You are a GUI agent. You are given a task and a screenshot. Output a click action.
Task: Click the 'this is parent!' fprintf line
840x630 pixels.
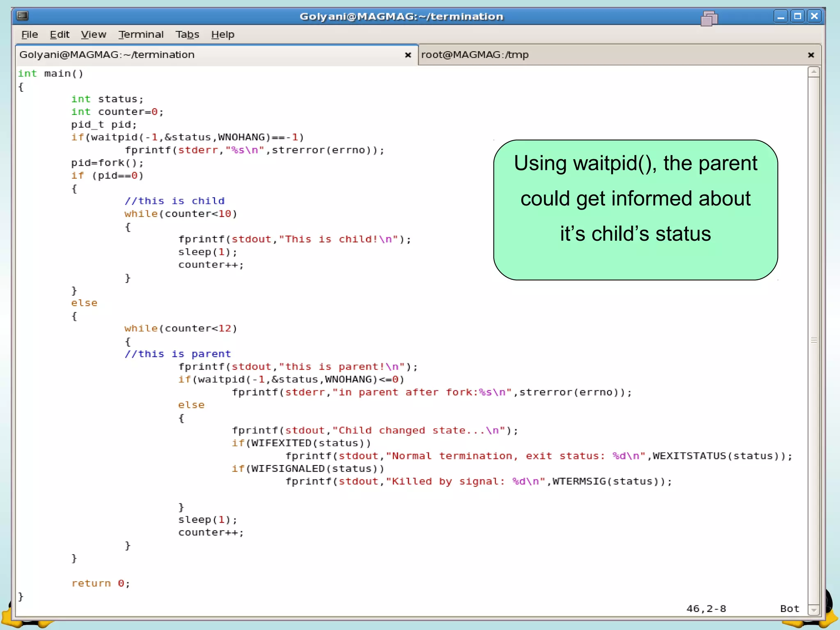pyautogui.click(x=298, y=367)
